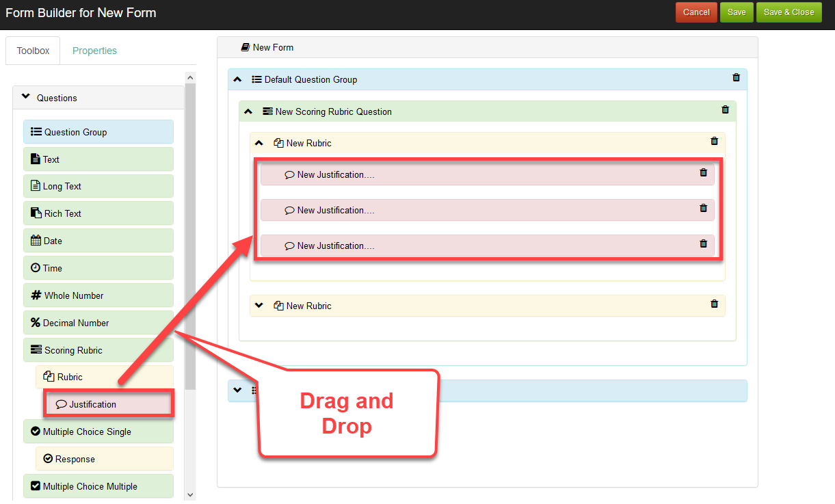Delete the Default Question Group via trash
Screen dimensions: 835x504
click(736, 77)
